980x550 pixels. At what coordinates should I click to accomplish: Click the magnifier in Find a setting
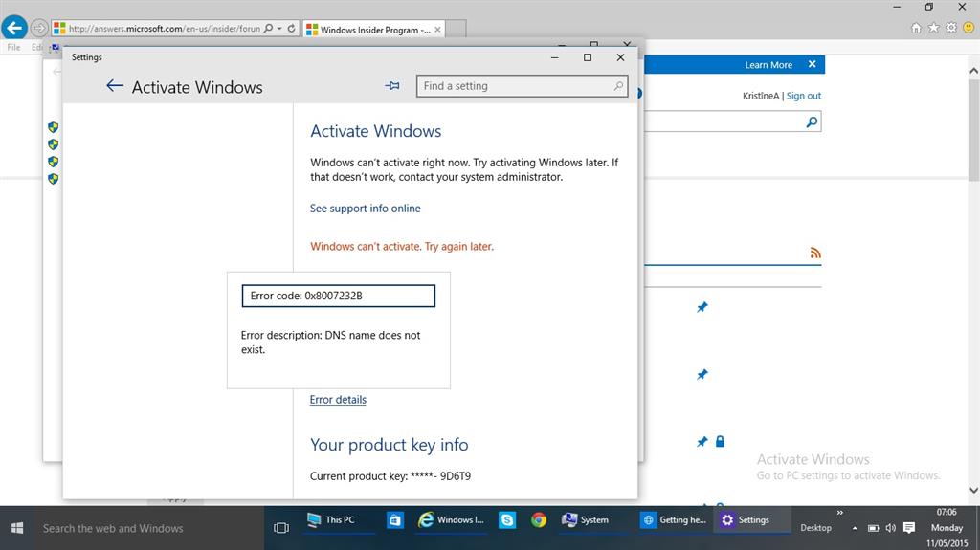coord(618,86)
